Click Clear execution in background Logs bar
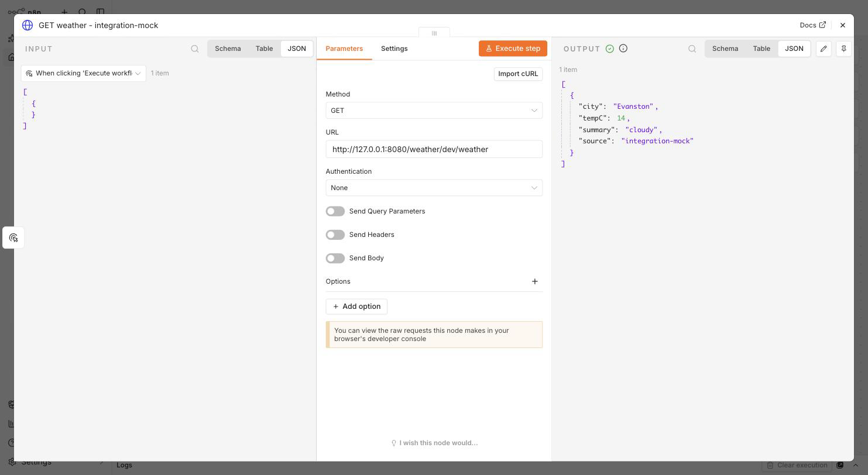 pyautogui.click(x=797, y=465)
